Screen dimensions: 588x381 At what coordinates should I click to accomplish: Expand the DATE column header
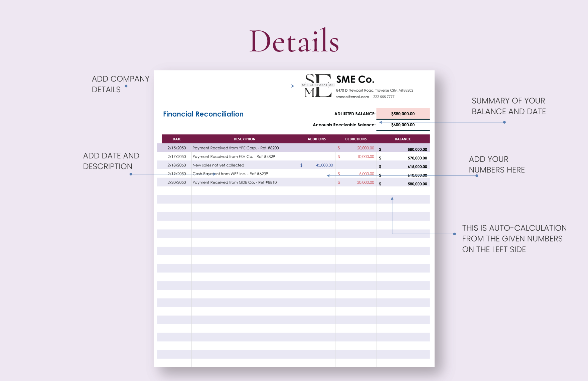(x=177, y=139)
